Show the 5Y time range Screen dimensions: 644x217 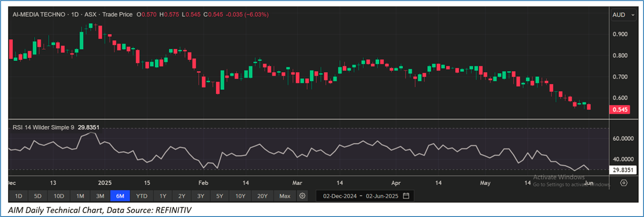tap(220, 196)
